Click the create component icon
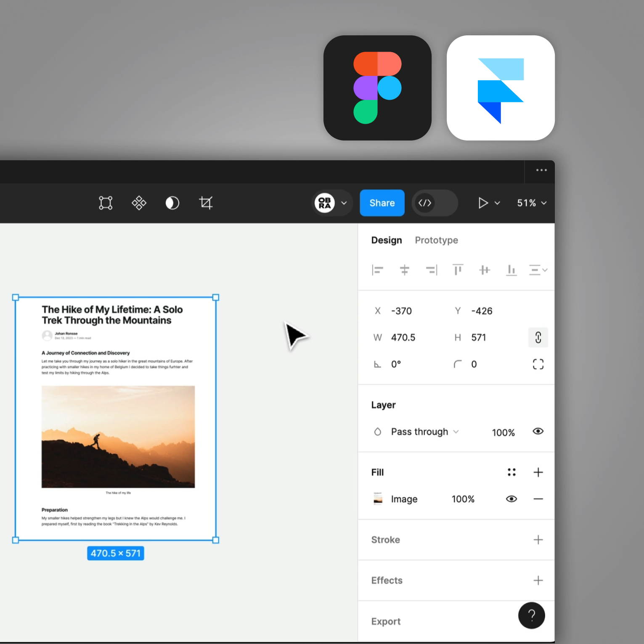The width and height of the screenshot is (644, 644). pos(139,203)
